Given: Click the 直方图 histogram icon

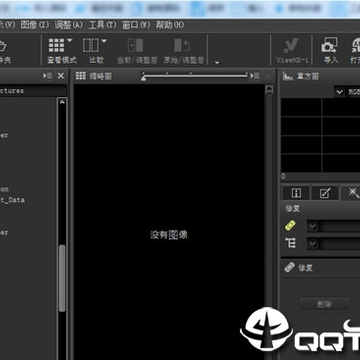Looking at the screenshot, I should (x=288, y=76).
